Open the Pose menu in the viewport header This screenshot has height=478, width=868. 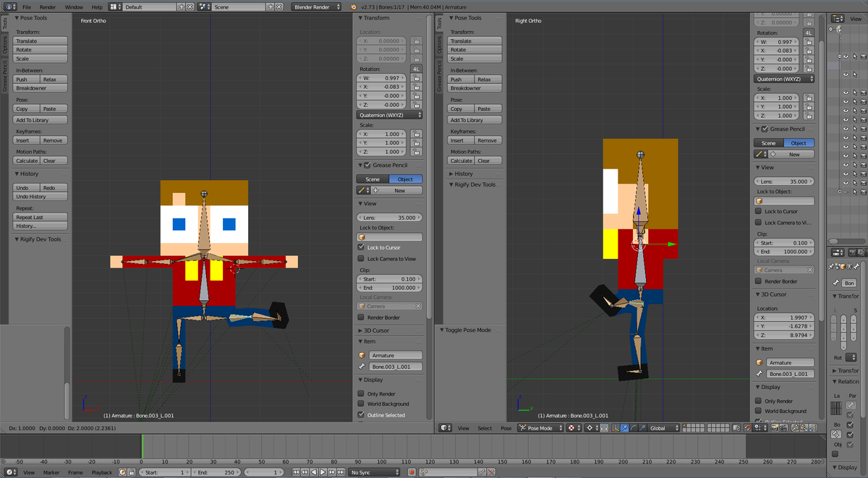click(506, 428)
